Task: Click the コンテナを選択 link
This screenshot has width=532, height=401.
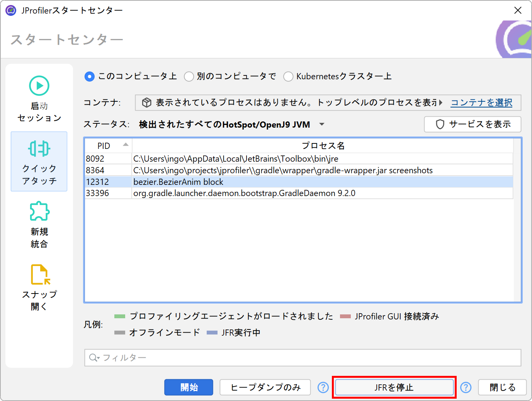Action: [x=481, y=102]
